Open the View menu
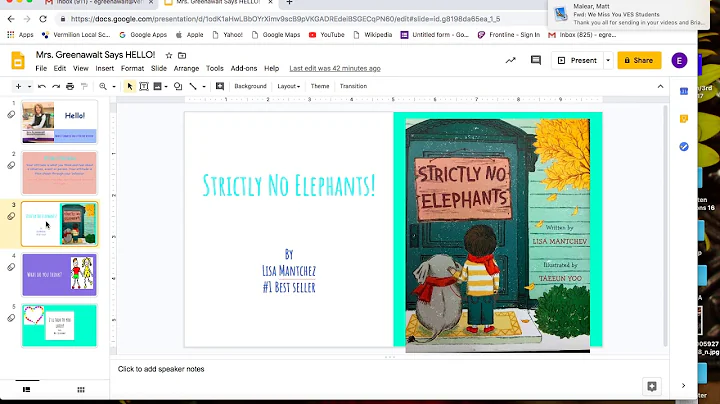The image size is (720, 404). (80, 68)
